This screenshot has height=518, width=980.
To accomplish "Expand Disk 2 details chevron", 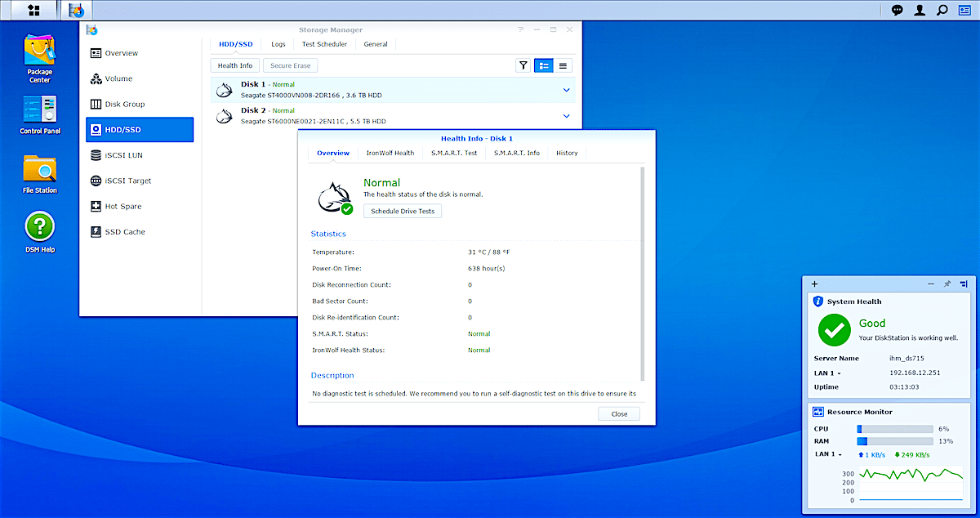I will (x=567, y=116).
